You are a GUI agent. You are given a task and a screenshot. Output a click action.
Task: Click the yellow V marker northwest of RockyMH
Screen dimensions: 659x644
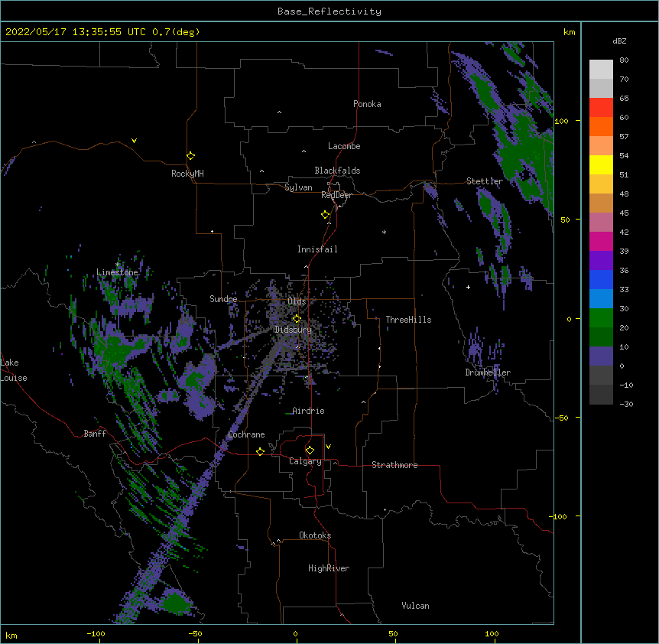click(x=134, y=141)
